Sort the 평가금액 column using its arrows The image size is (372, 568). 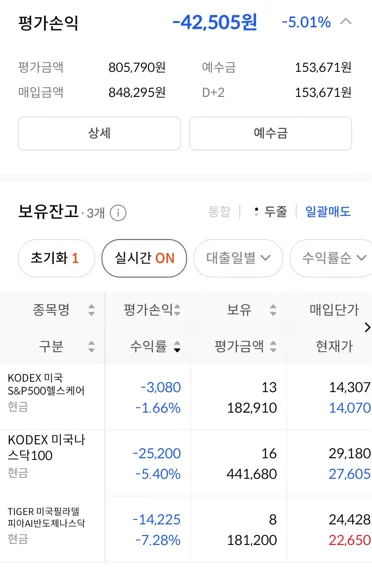pos(273,347)
